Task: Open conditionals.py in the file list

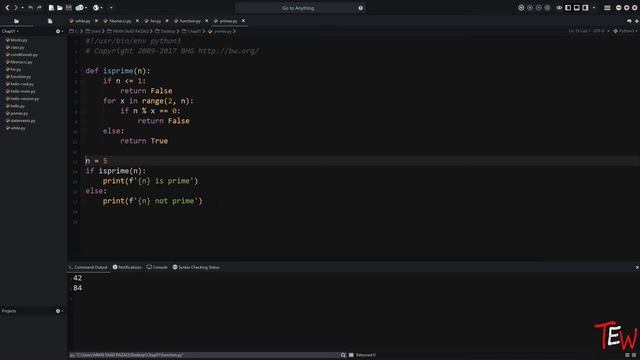Action: (x=24, y=55)
